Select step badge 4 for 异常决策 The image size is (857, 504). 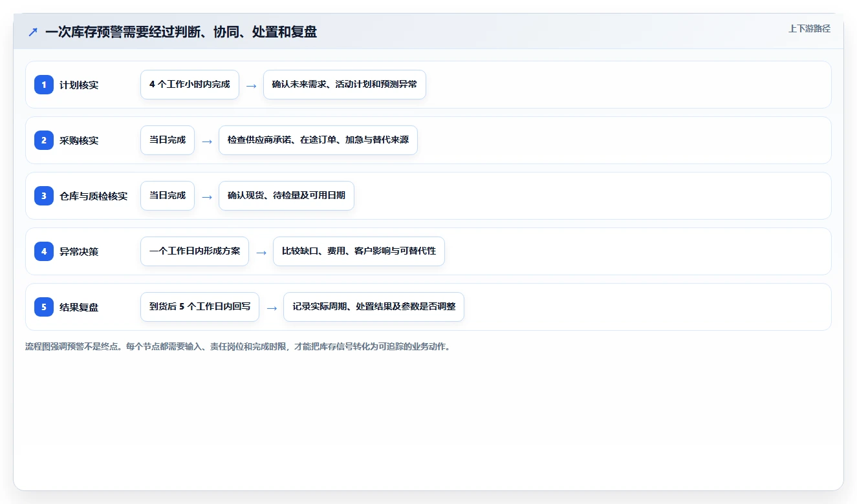coord(44,251)
